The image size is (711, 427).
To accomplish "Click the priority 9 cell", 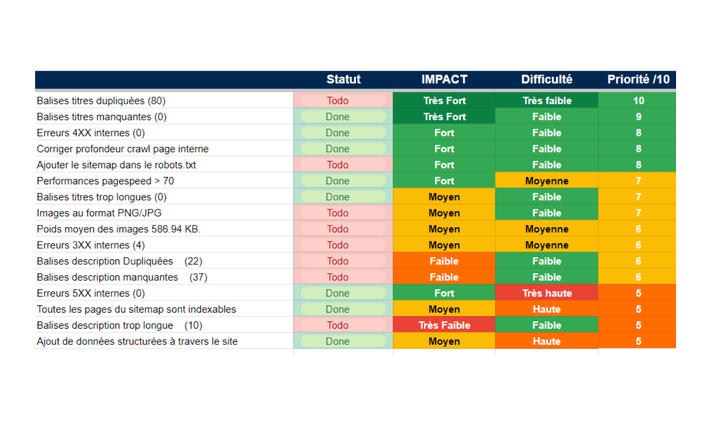I will click(638, 117).
